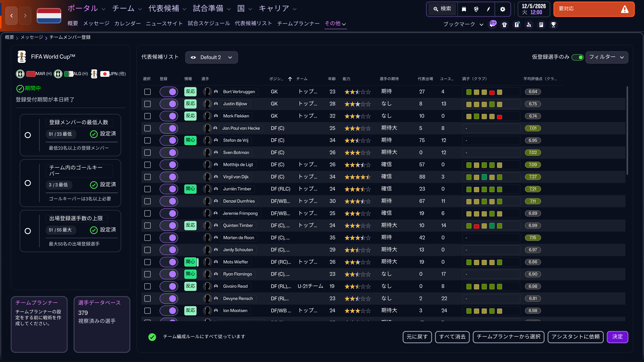The image size is (644, 362).
Task: Open the shirt icon shortcut
Action: [504, 24]
